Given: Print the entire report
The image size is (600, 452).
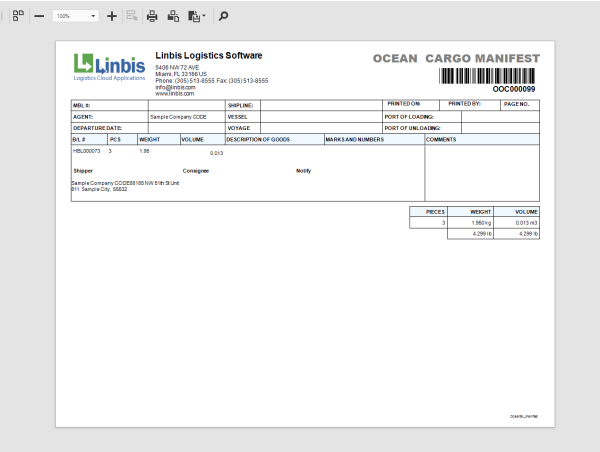Looking at the screenshot, I should [152, 16].
